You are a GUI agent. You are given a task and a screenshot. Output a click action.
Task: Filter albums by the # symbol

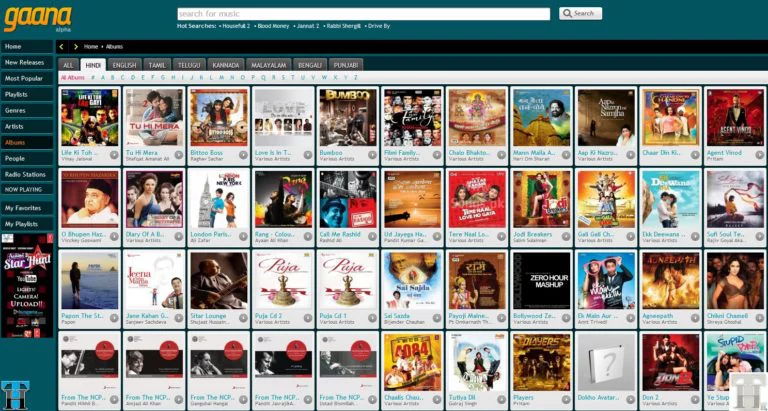click(93, 77)
